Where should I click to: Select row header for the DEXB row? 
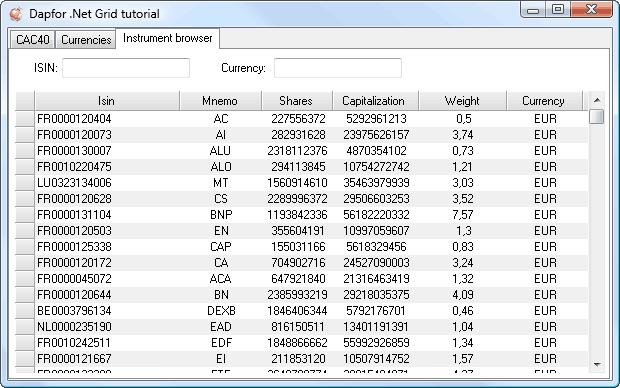pyautogui.click(x=25, y=311)
